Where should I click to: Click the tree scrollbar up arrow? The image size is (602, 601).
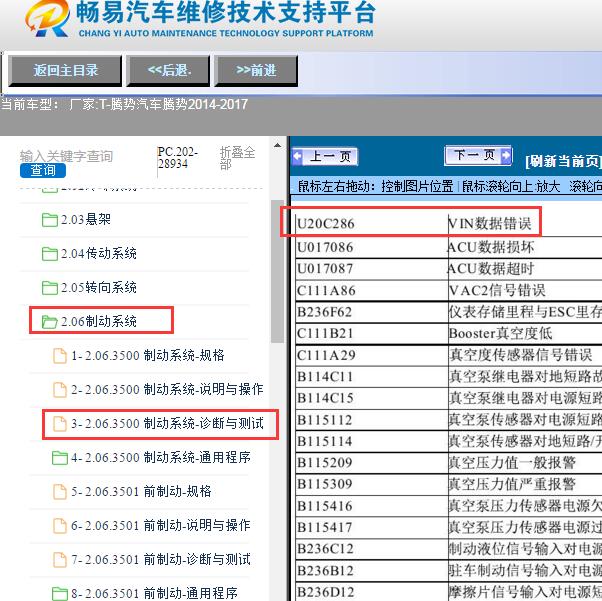277,146
